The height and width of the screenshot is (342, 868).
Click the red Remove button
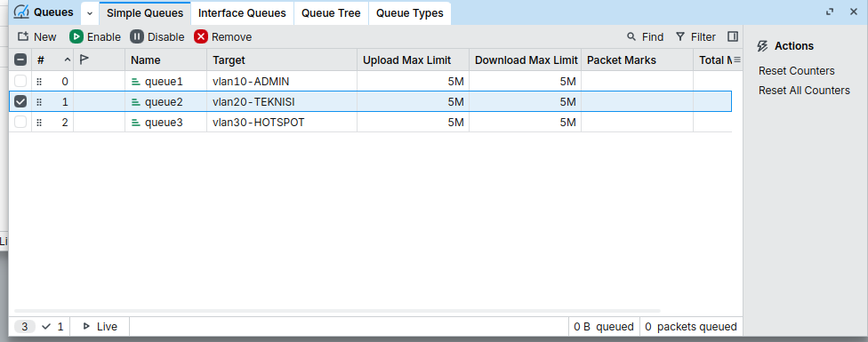tap(223, 37)
